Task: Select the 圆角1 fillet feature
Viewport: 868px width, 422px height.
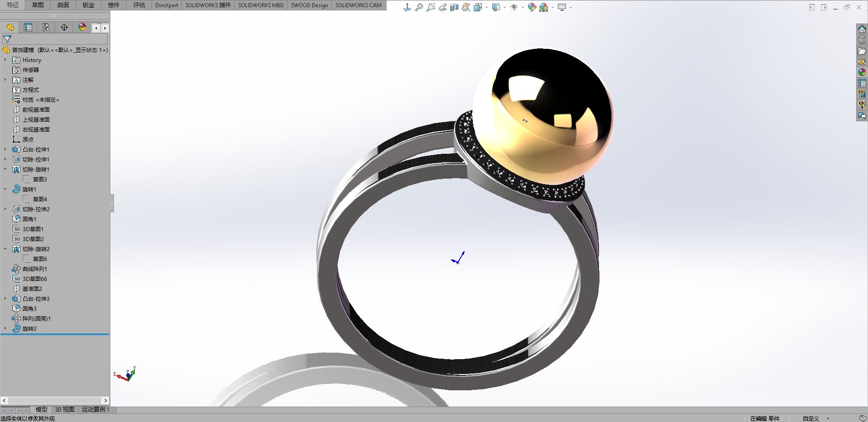Action: coord(24,219)
